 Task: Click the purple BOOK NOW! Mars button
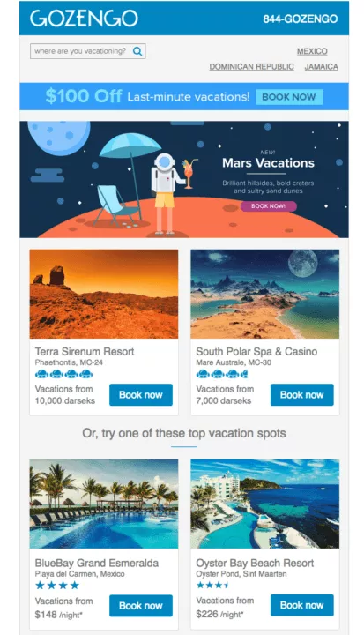[x=269, y=206]
